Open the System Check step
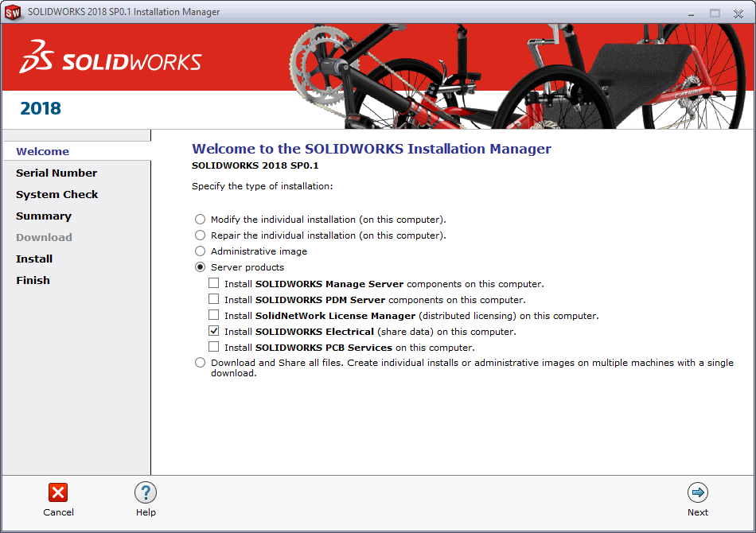The width and height of the screenshot is (756, 533). point(57,194)
